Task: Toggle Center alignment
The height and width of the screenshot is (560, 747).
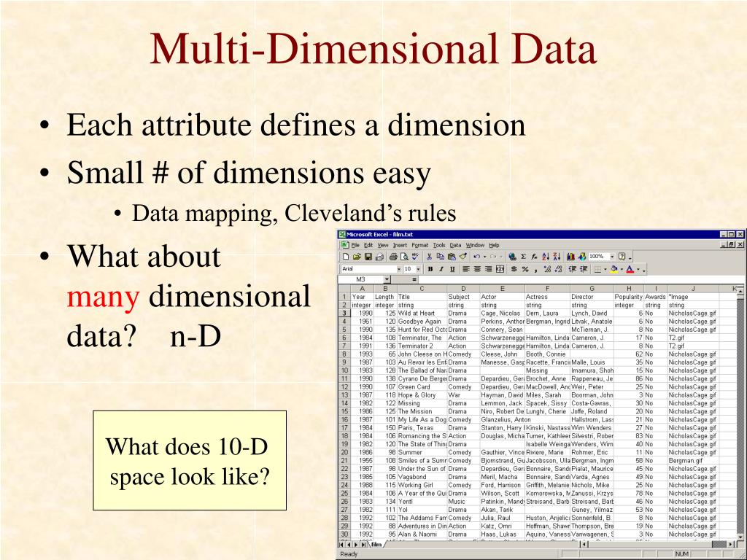Action: click(x=477, y=269)
